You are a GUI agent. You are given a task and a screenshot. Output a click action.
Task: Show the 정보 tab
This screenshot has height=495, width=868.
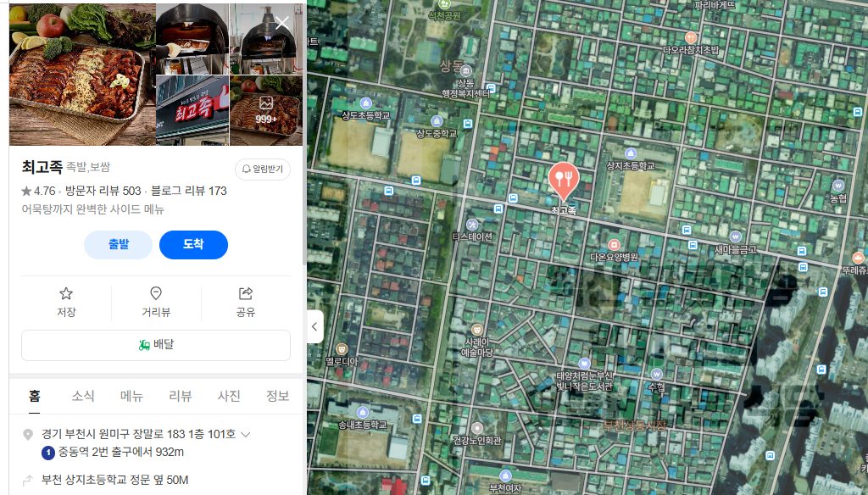point(278,396)
